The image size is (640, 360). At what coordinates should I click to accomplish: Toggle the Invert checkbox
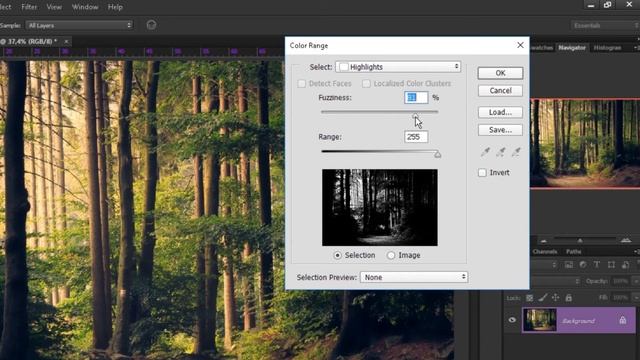[x=482, y=173]
